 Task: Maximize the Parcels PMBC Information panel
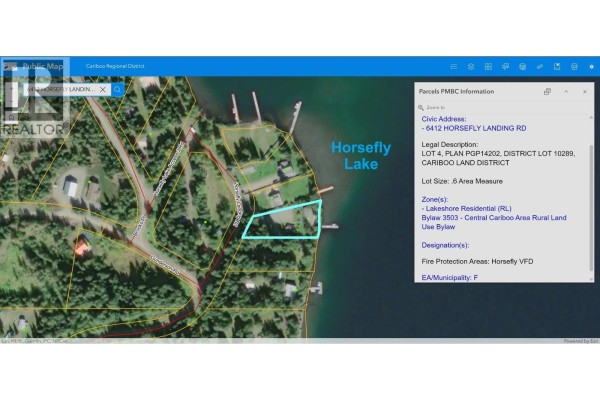click(548, 91)
